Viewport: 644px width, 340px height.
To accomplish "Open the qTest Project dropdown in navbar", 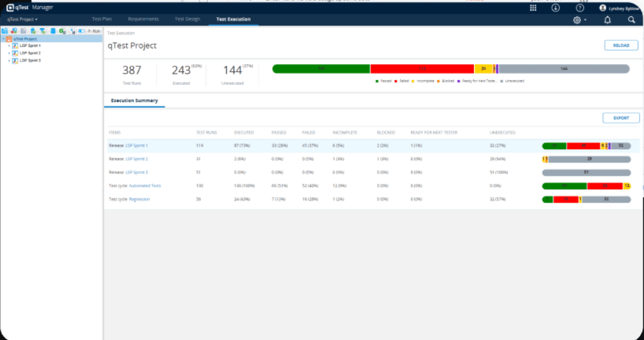I will tap(22, 20).
